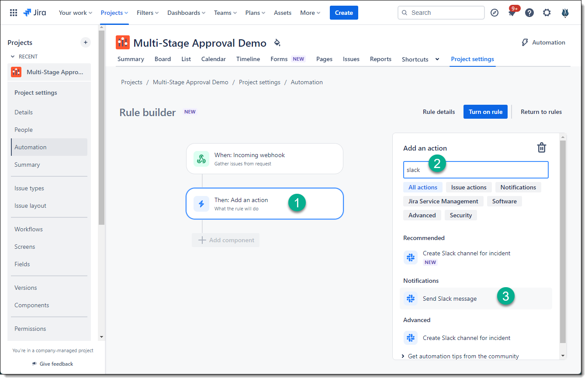Select the Send Slack message action
588x381 pixels.
coord(450,299)
